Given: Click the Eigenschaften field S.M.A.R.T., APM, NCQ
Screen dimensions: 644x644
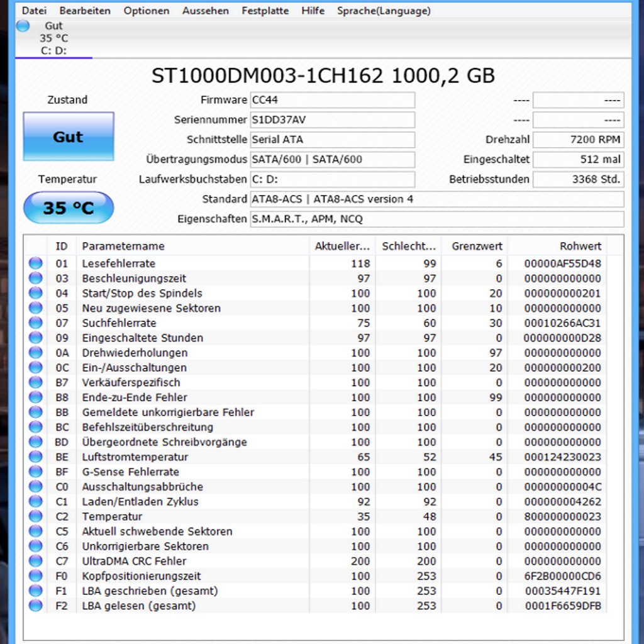Looking at the screenshot, I should [437, 219].
